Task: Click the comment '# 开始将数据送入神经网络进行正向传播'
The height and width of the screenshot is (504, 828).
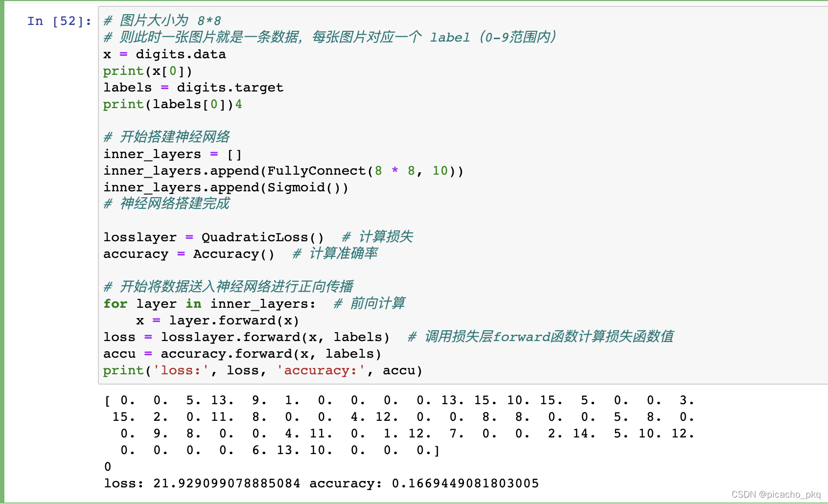Action: [x=229, y=287]
